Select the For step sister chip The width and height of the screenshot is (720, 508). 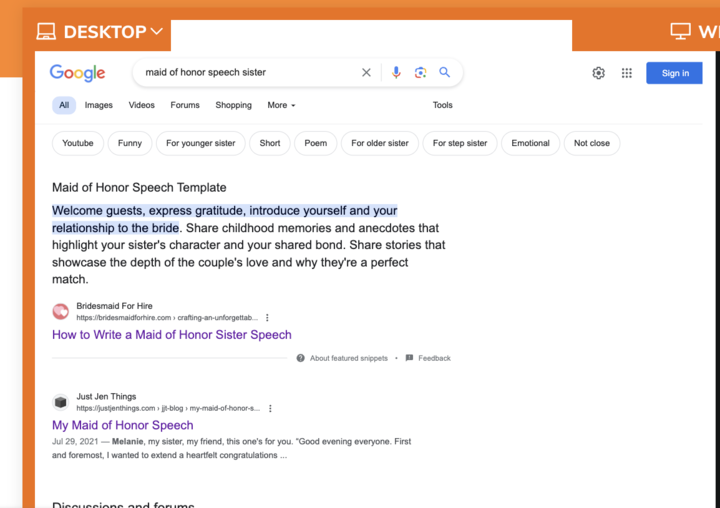pos(460,143)
